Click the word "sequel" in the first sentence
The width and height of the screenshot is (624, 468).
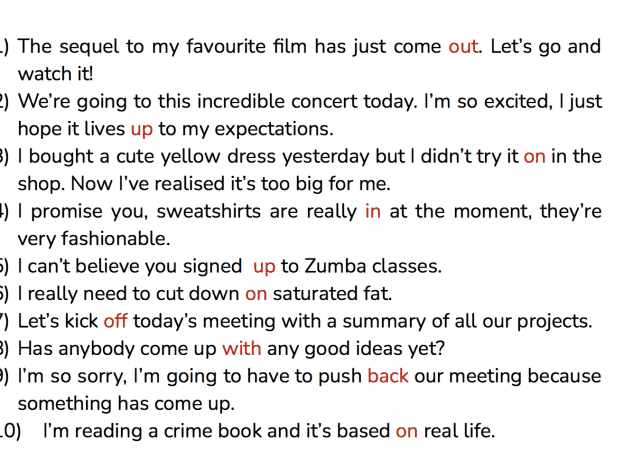point(89,47)
